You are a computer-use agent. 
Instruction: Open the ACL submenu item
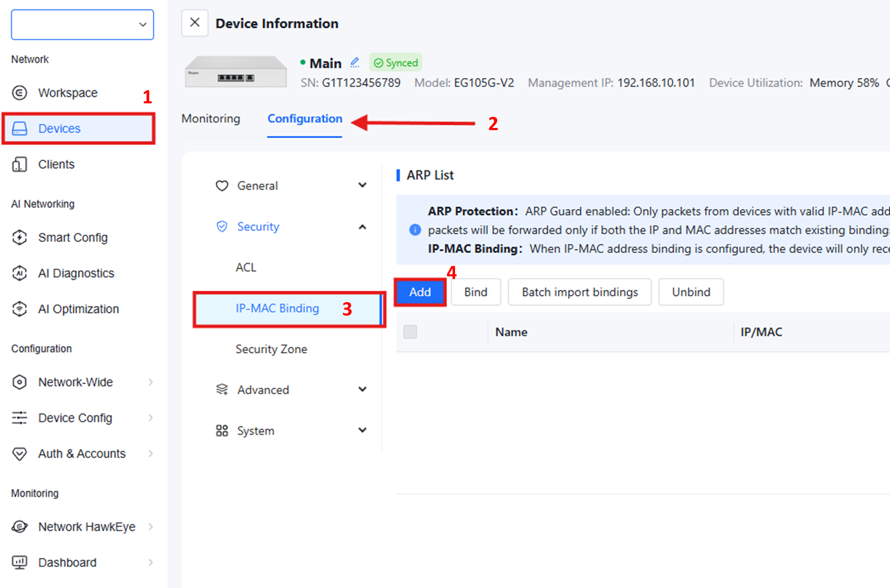pyautogui.click(x=246, y=267)
